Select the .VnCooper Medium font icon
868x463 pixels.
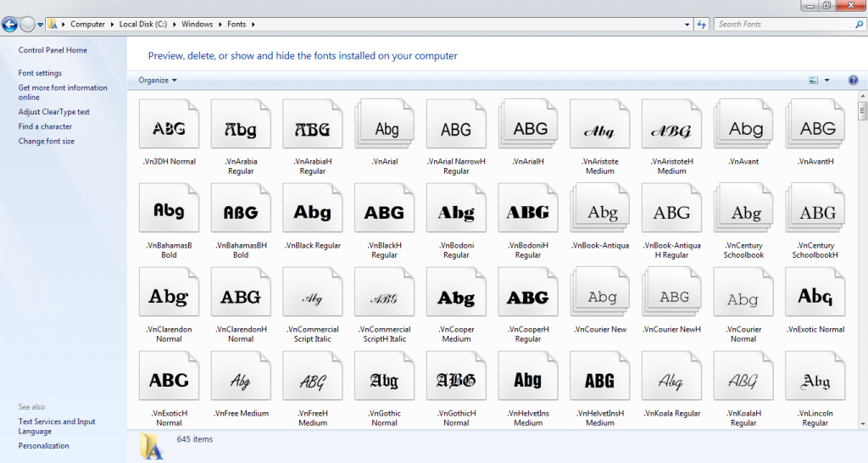click(456, 297)
